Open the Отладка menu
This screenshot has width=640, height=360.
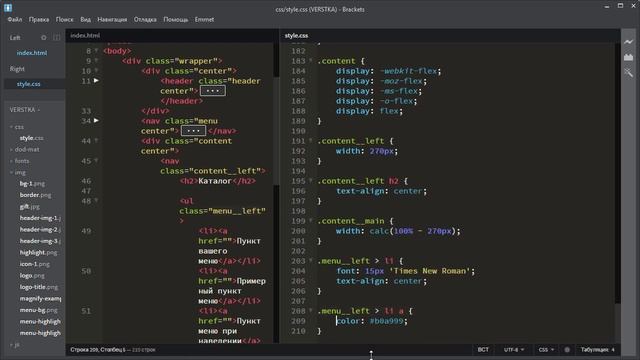[x=145, y=20]
